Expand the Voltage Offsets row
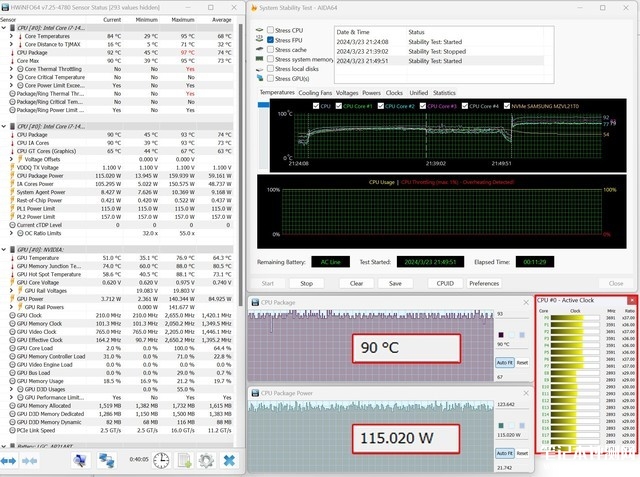This screenshot has width=640, height=477. [11, 159]
